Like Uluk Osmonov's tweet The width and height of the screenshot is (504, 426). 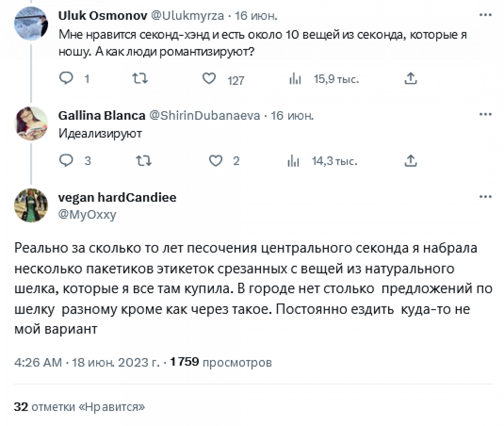[x=209, y=79]
